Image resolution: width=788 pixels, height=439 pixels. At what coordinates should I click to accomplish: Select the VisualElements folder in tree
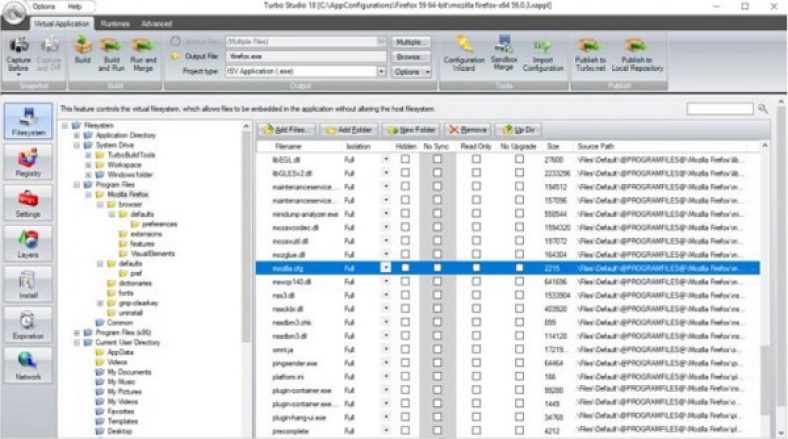click(x=152, y=254)
